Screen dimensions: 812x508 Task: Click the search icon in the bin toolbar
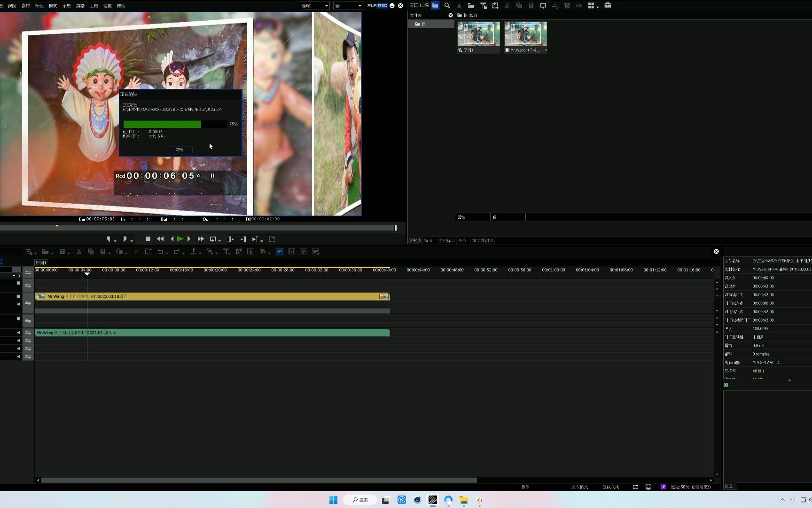click(447, 6)
